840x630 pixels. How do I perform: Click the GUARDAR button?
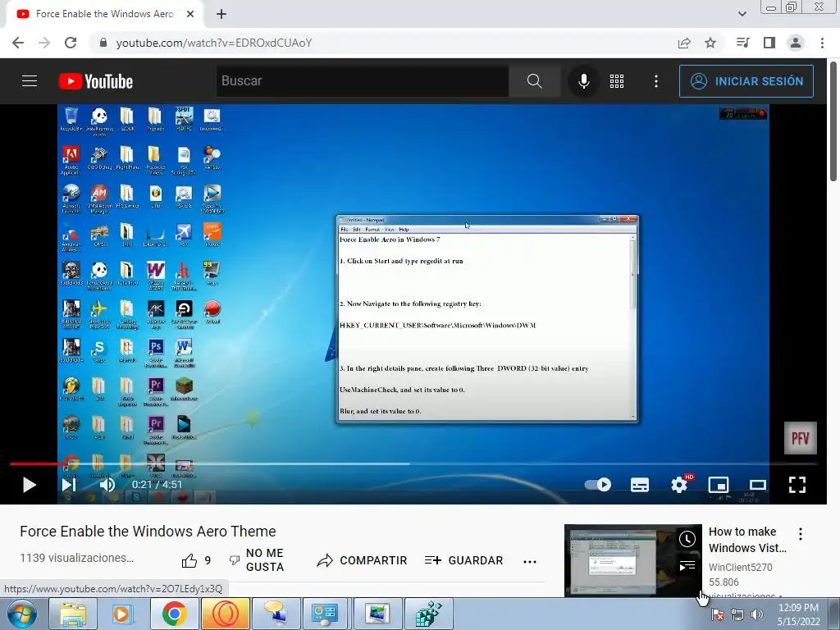pyautogui.click(x=464, y=560)
